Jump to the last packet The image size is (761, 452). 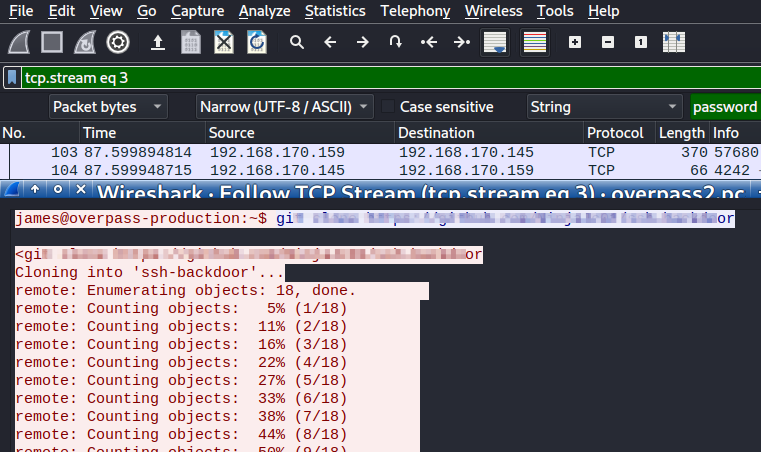coord(462,42)
